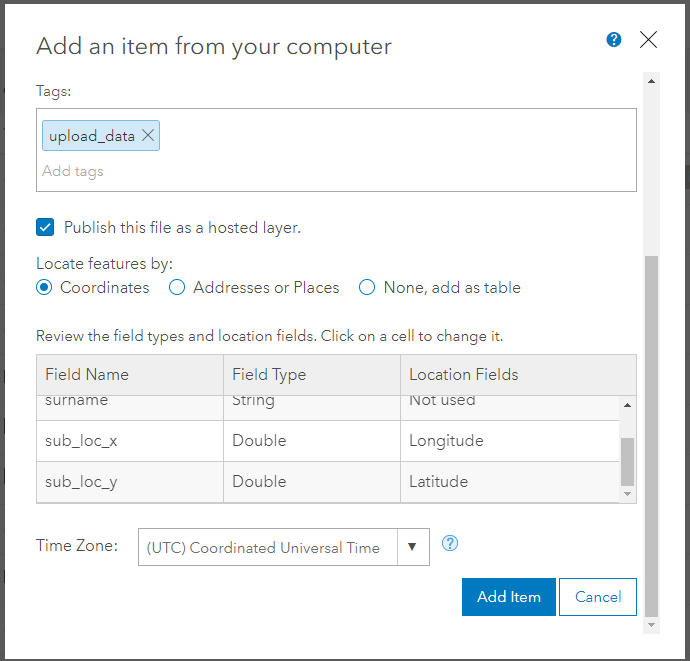This screenshot has width=690, height=661.
Task: Click the blue help icon in dialog header
Action: [614, 40]
